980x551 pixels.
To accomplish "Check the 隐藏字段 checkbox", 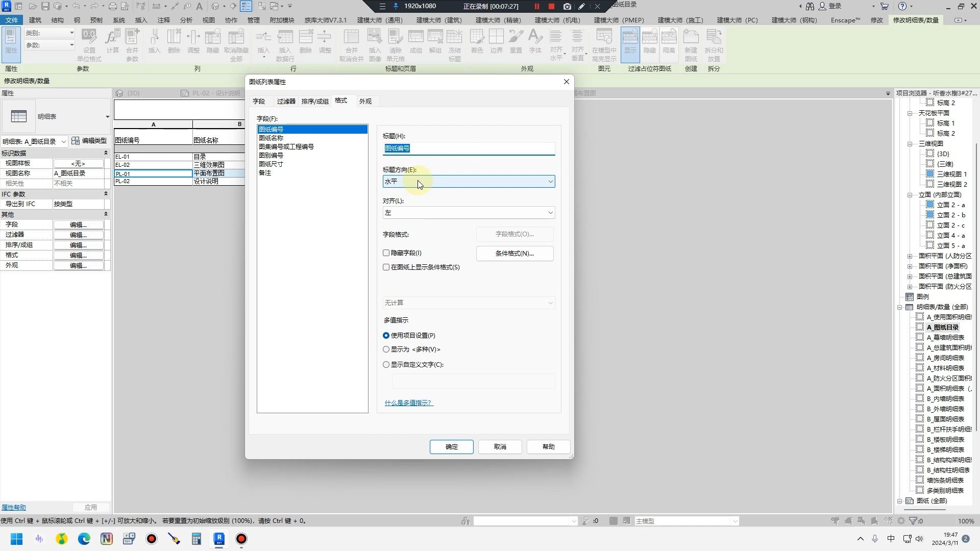I will pyautogui.click(x=386, y=253).
